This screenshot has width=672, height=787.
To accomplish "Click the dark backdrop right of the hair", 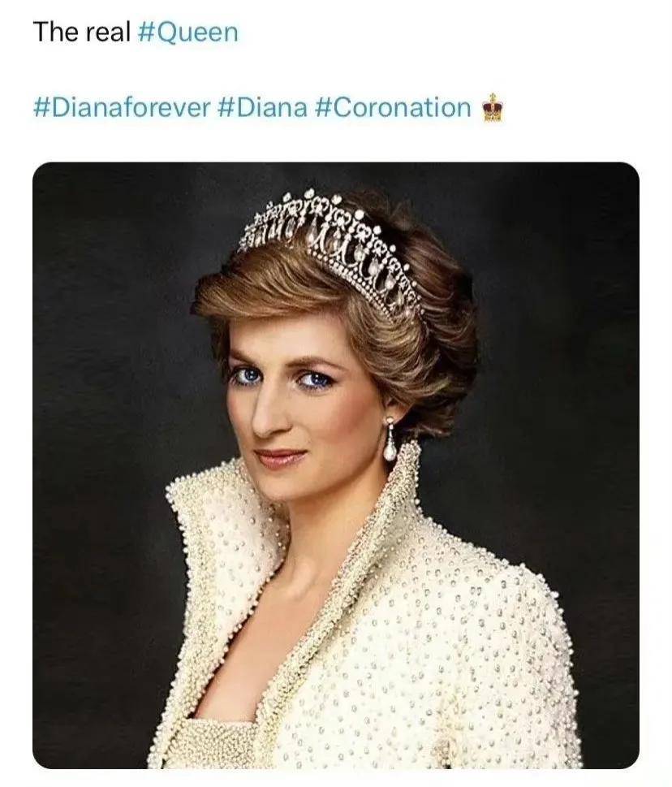I will pos(557,352).
